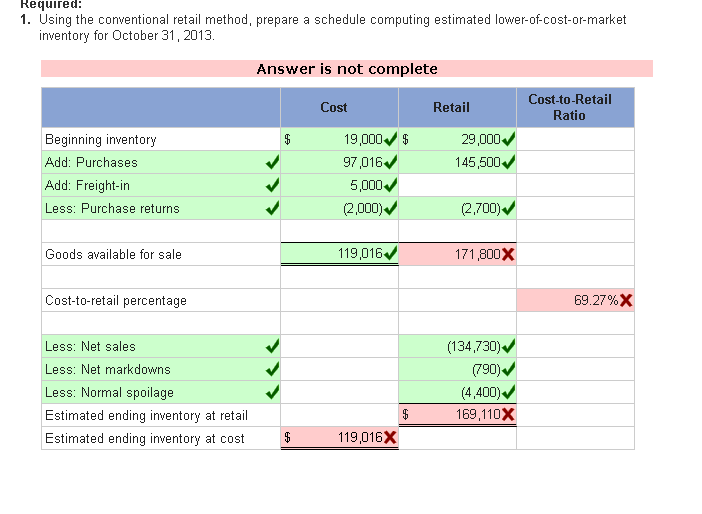Select the Less: Net sales label

(x=90, y=346)
